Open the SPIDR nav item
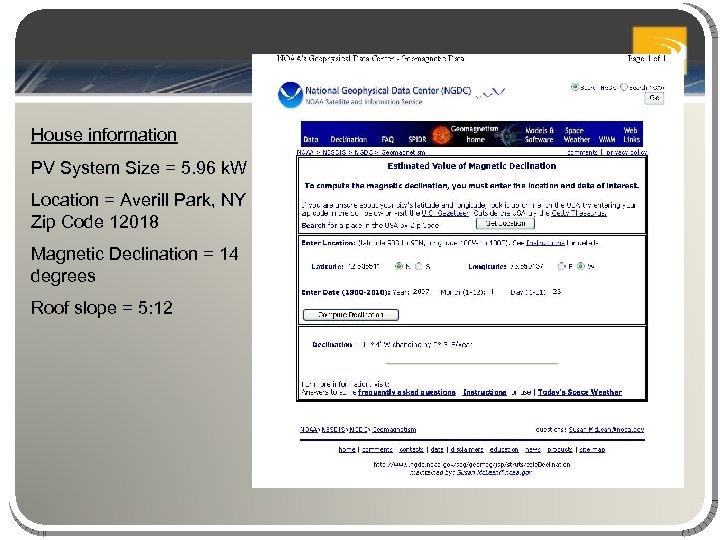 coord(417,139)
